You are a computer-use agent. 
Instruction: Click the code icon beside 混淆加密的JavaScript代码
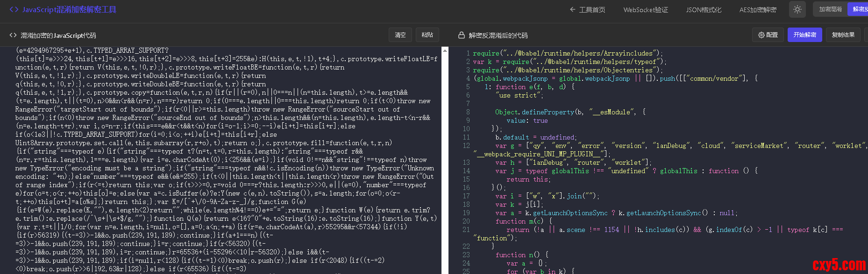click(x=13, y=35)
